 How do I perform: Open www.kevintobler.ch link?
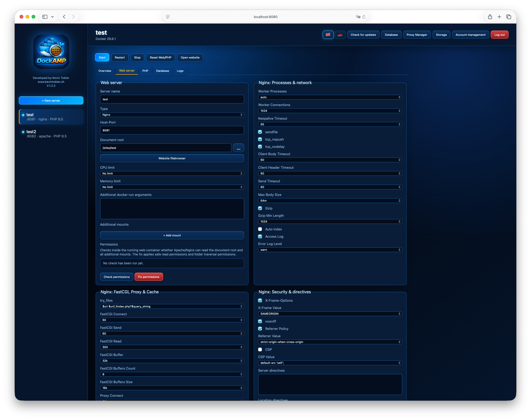(x=51, y=82)
